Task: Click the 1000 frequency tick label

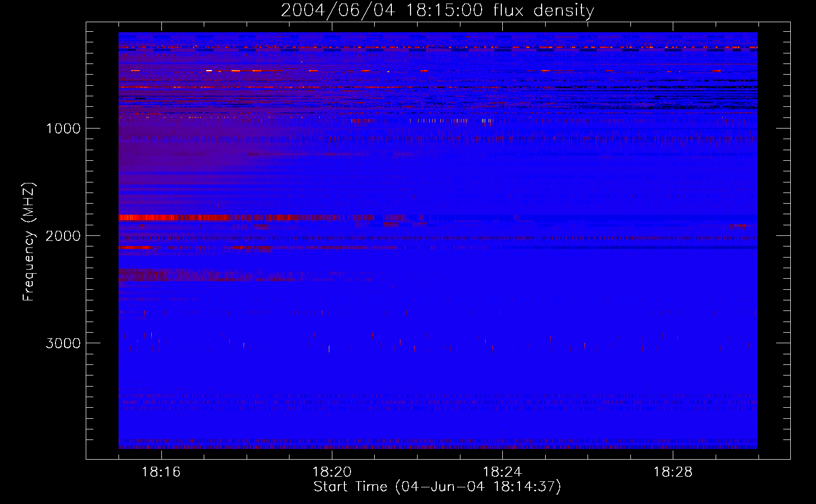Action: pos(63,129)
